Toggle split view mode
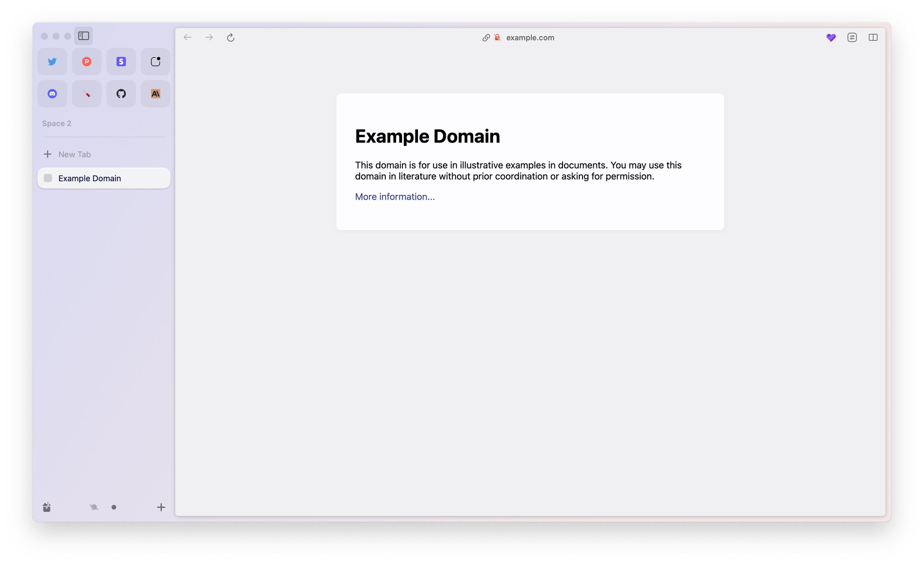Screen dimensions: 924x565 873,37
